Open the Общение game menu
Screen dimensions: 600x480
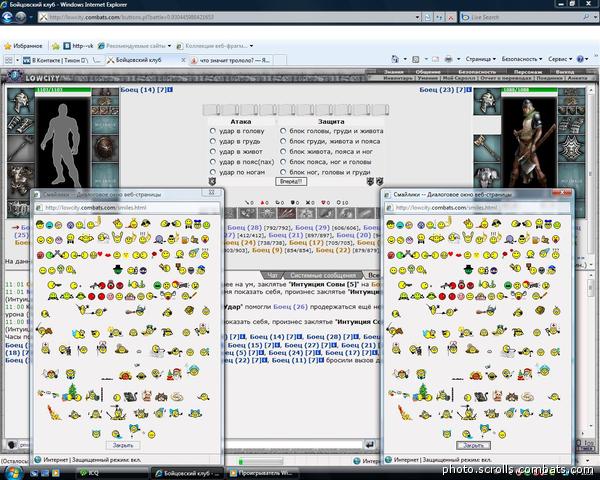427,72
